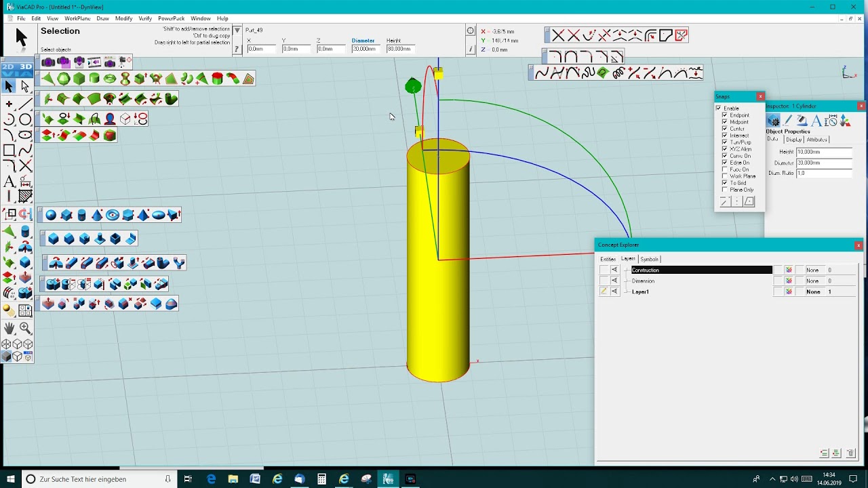Select the Zoom magnifier tool

25,328
